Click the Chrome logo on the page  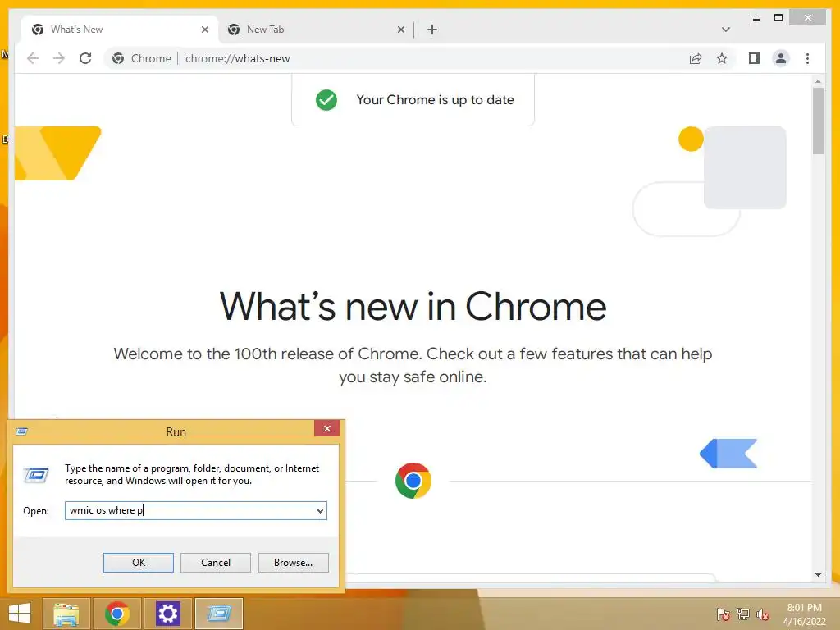[x=413, y=481]
